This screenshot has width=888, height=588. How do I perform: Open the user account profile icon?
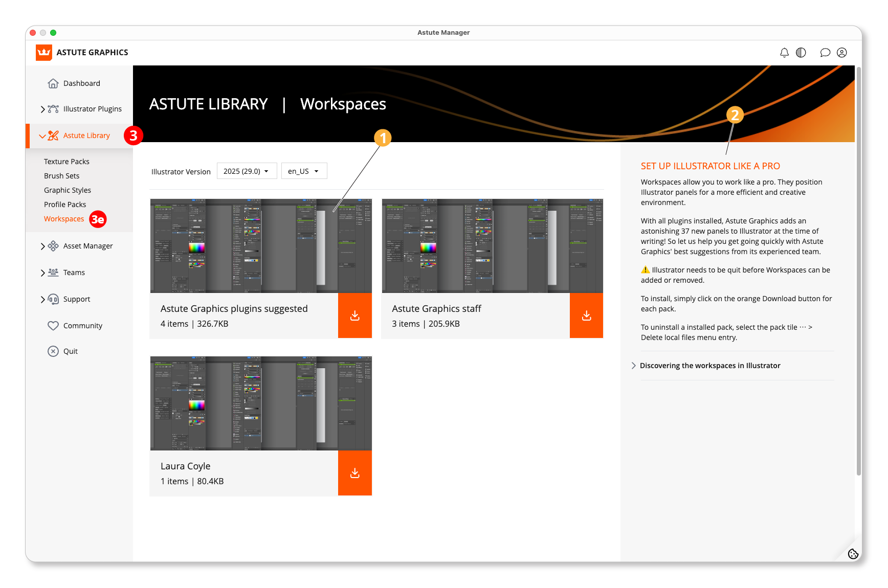(841, 53)
